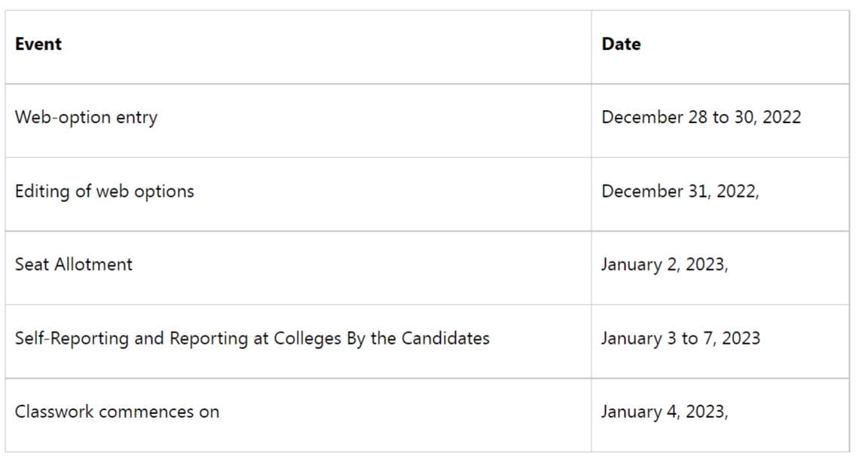This screenshot has height=463, width=868.
Task: Click Editing of web options cell
Action: coord(298,195)
